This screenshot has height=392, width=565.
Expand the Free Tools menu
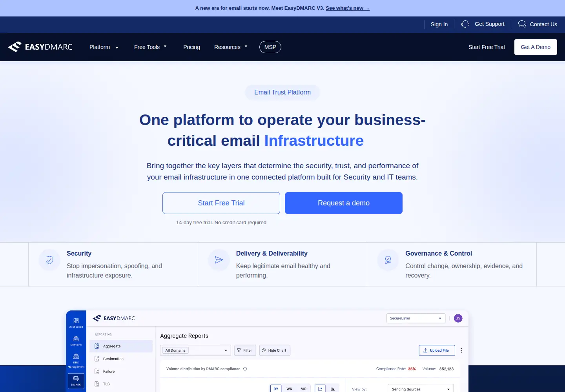tap(151, 47)
